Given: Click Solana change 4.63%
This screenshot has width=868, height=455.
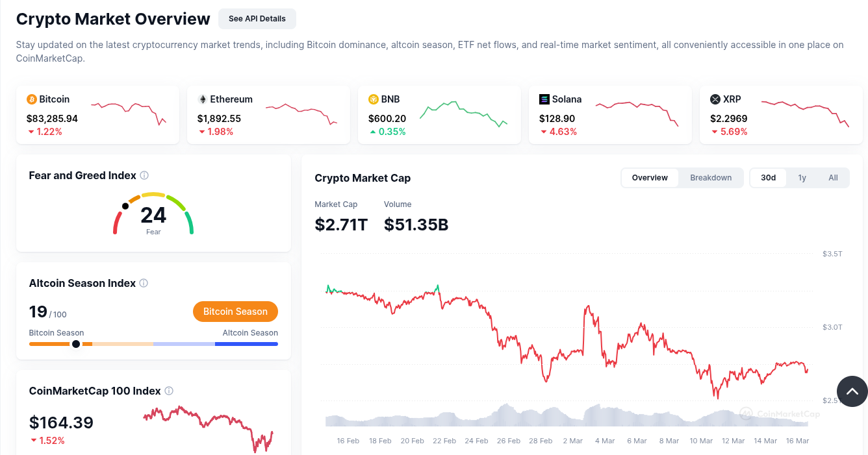Looking at the screenshot, I should point(558,132).
